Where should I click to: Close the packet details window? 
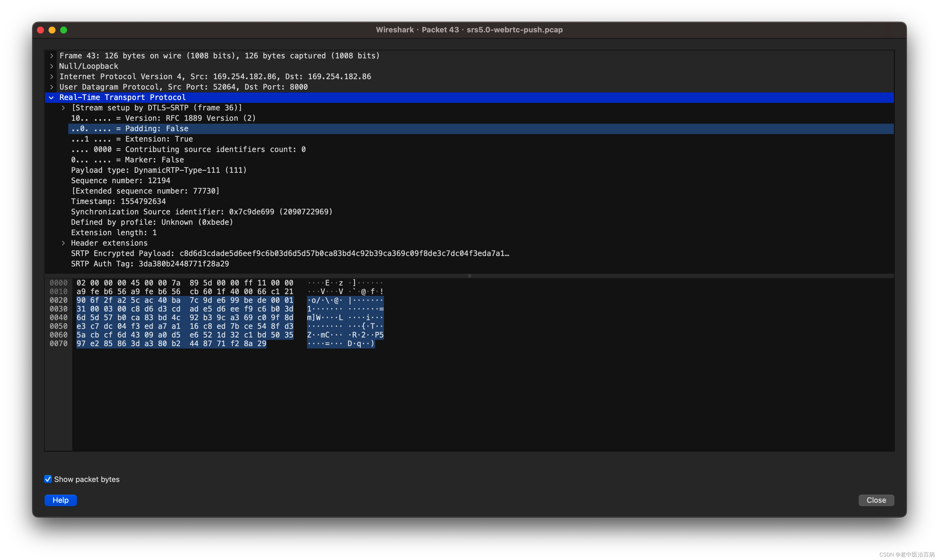(876, 500)
